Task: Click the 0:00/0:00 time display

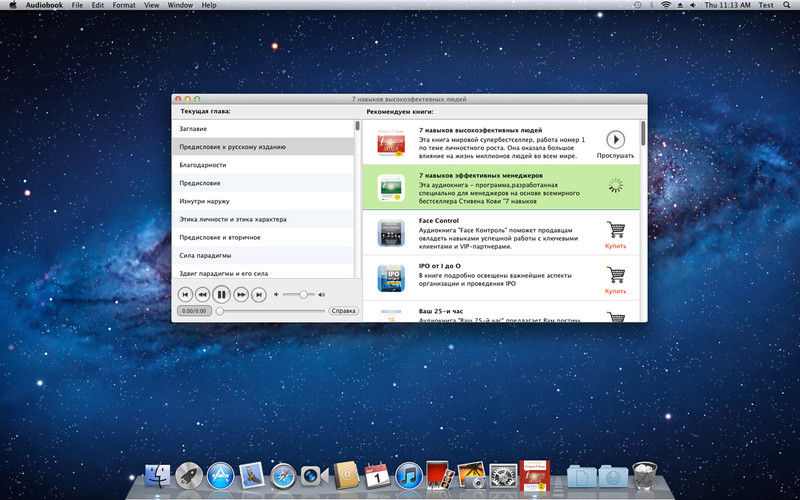Action: click(194, 311)
